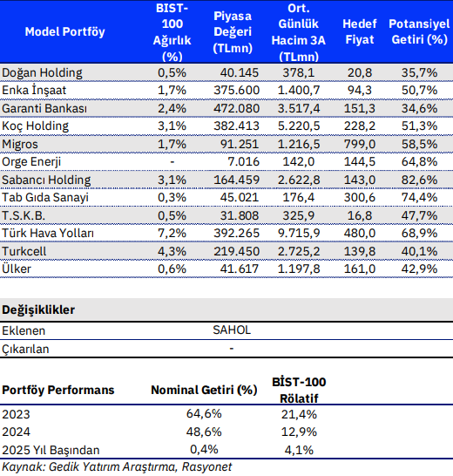Click 2023 nominal return 64,6%
Viewport: 453px width, 476px height.
tap(204, 414)
